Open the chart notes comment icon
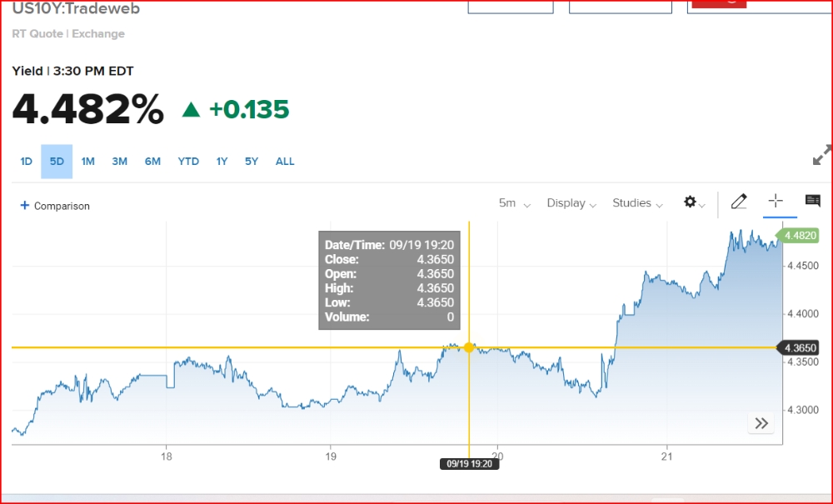The image size is (833, 504). click(813, 201)
